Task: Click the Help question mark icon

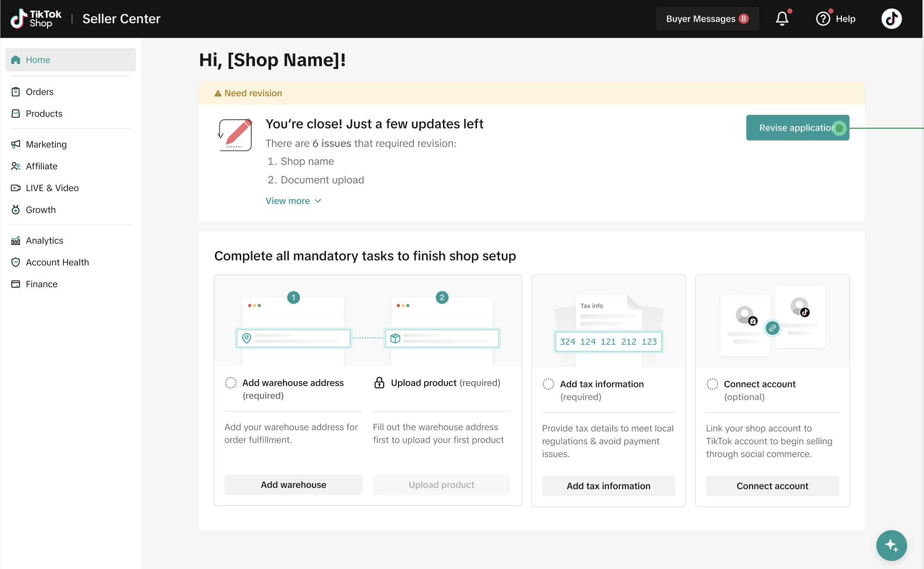Action: 823,19
